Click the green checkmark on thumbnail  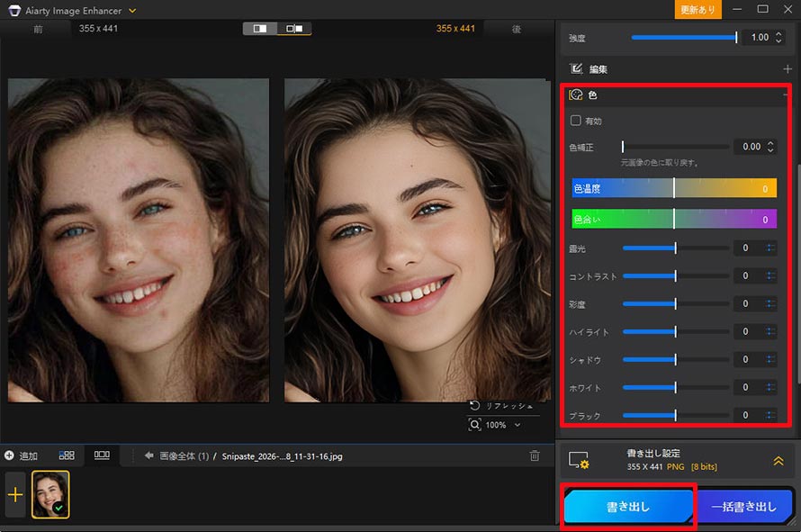click(58, 508)
